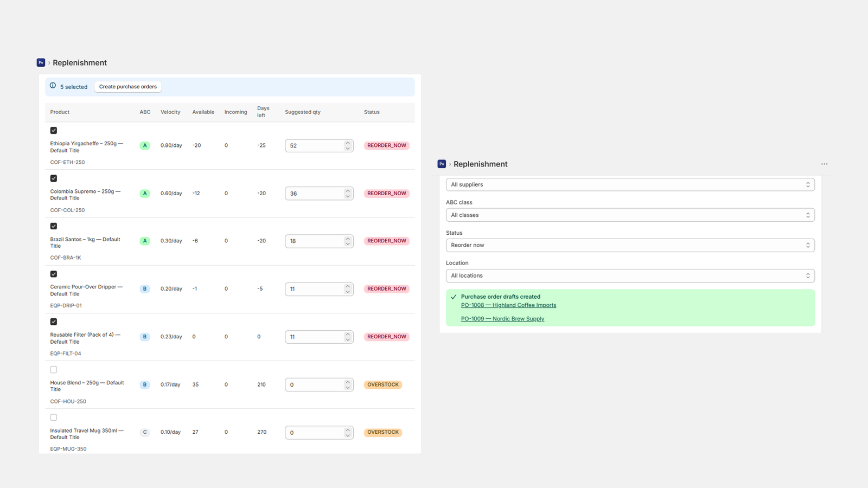Image resolution: width=868 pixels, height=488 pixels.
Task: Click the Suggested qty column header
Action: click(303, 112)
